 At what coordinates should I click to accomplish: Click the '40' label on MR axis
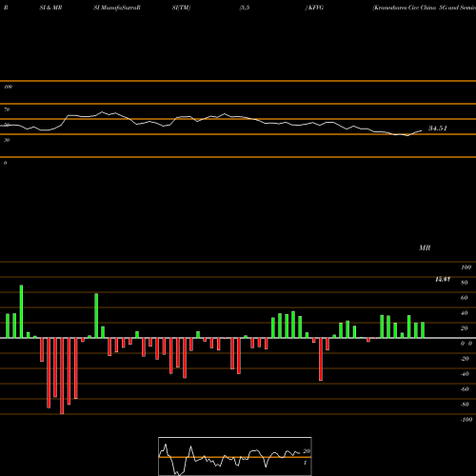[465, 313]
